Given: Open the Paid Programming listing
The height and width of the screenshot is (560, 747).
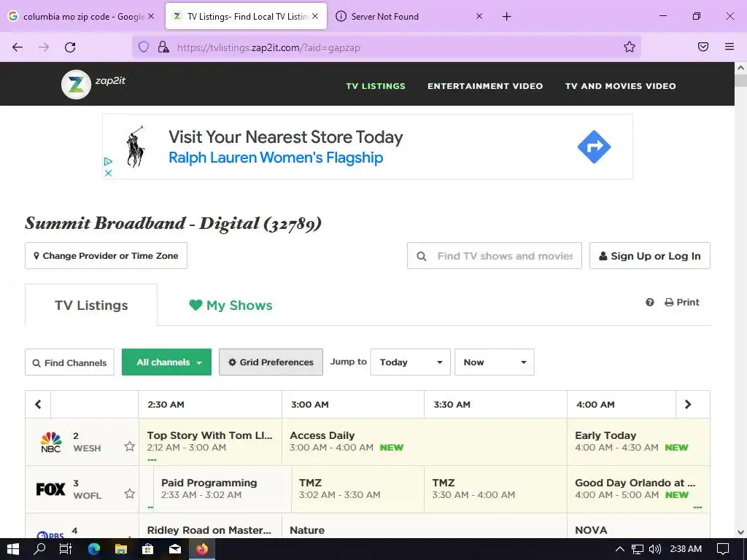Looking at the screenshot, I should (222, 489).
